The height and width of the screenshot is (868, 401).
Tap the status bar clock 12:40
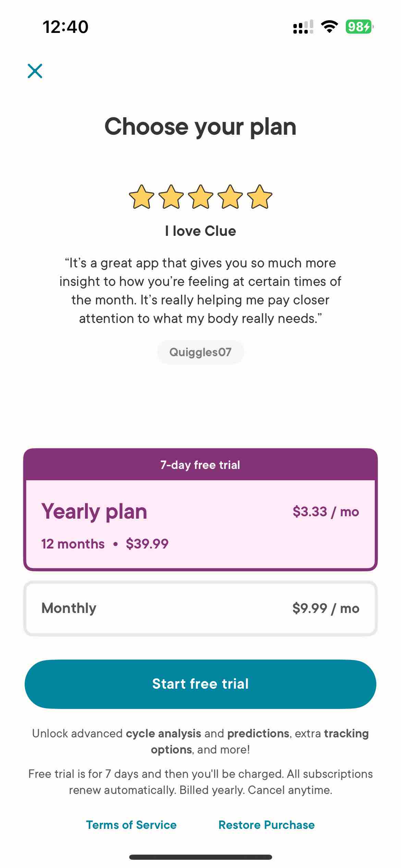click(65, 27)
